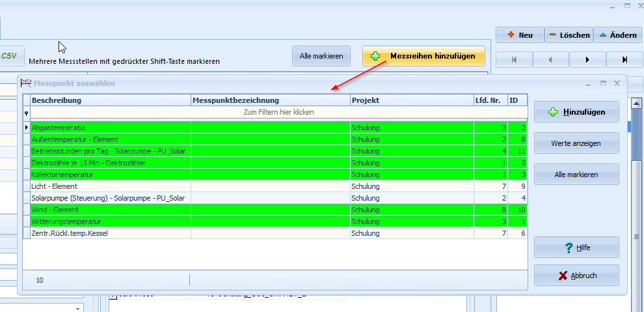Sort by the Beschreibung column header
The image size is (644, 312).
tap(109, 100)
